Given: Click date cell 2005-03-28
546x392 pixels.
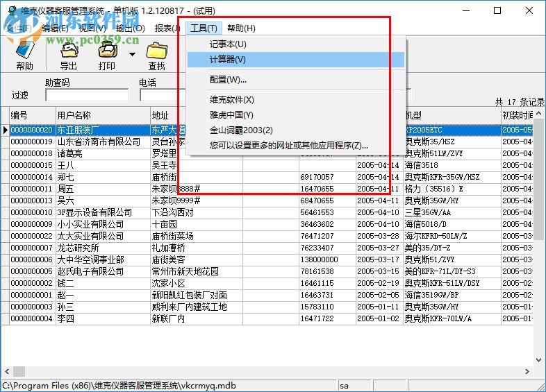Looking at the screenshot, I should 379,236.
